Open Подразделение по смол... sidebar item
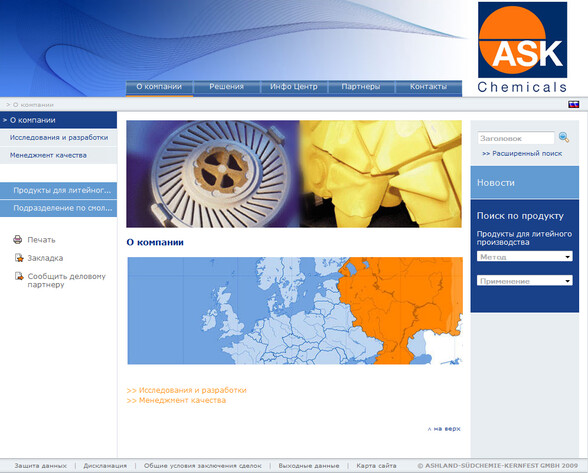The height and width of the screenshot is (473, 588). 58,208
